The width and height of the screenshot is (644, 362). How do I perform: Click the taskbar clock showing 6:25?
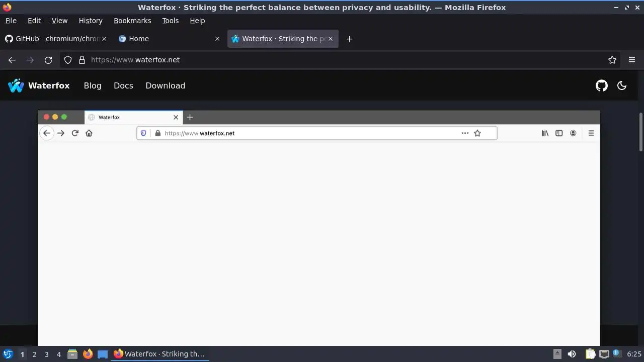(x=634, y=354)
